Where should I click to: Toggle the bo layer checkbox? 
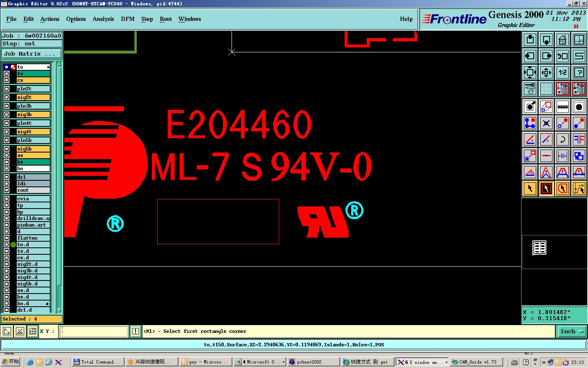tap(7, 168)
